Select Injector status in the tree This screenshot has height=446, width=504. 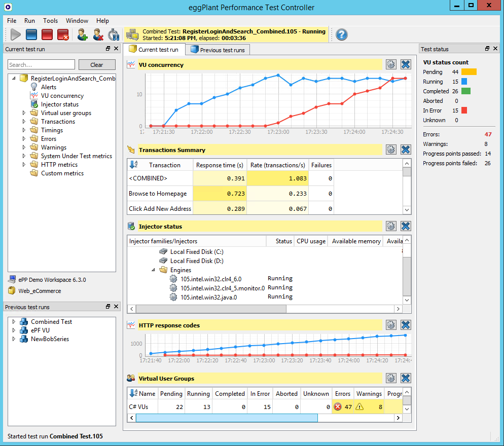[x=59, y=104]
